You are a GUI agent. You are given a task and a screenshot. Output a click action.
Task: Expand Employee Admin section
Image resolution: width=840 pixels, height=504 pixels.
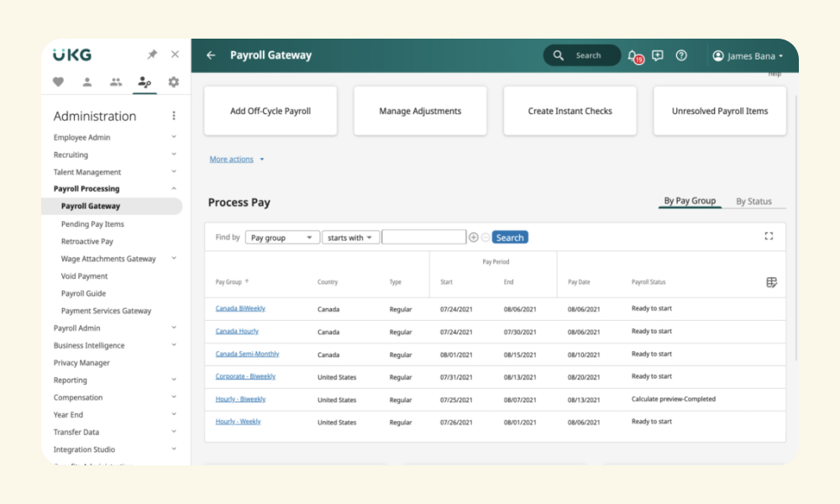[x=174, y=137]
